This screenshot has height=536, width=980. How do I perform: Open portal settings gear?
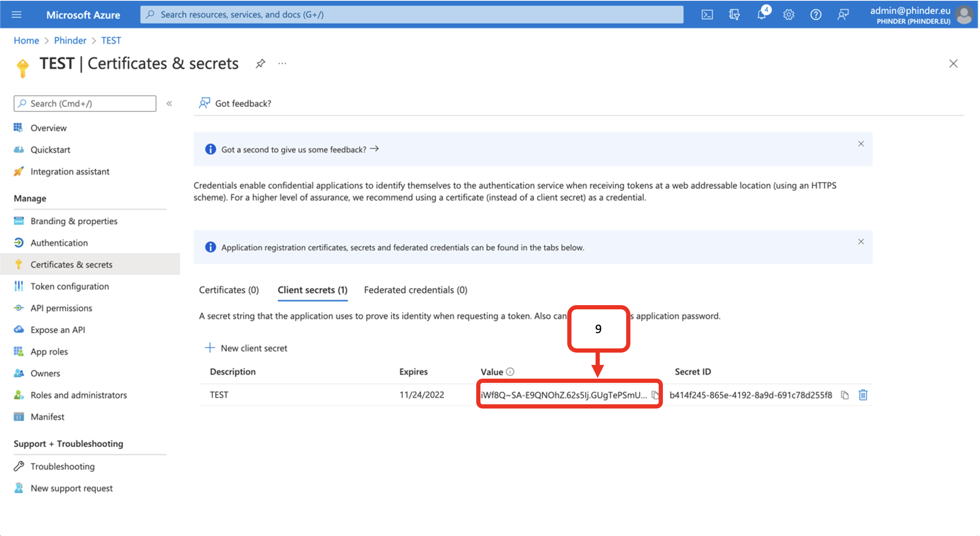[788, 15]
